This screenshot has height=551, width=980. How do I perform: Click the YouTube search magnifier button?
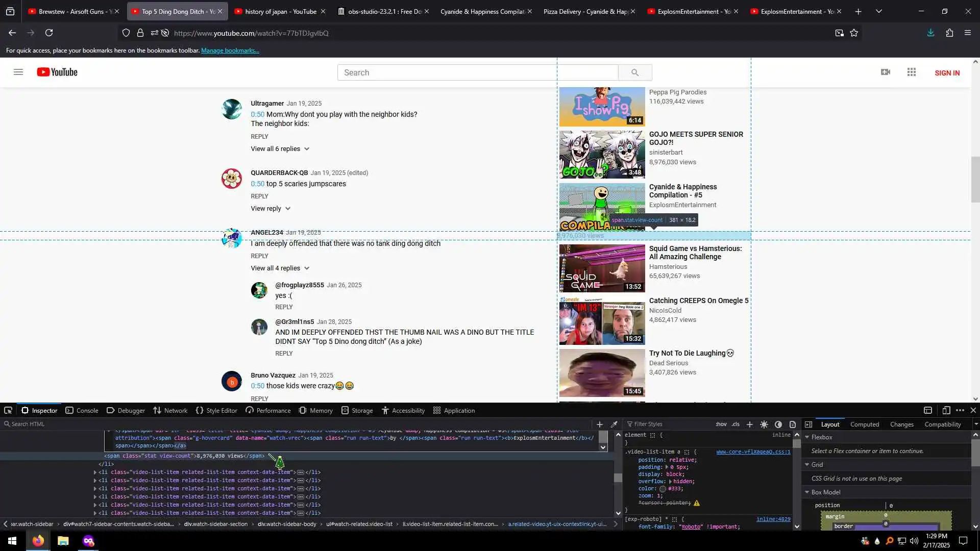tap(634, 72)
